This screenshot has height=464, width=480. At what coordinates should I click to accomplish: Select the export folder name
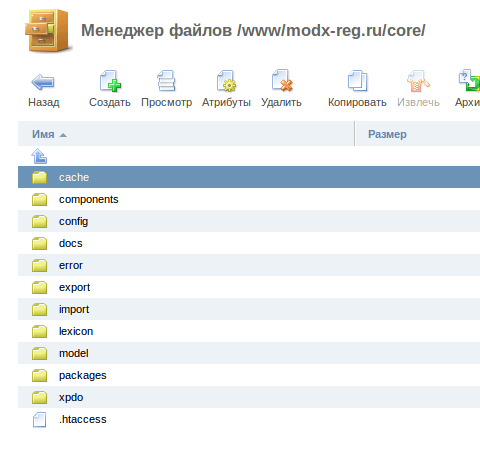[x=75, y=287]
